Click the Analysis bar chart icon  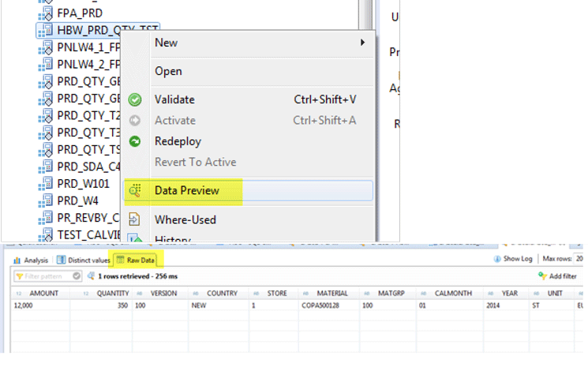(x=17, y=260)
